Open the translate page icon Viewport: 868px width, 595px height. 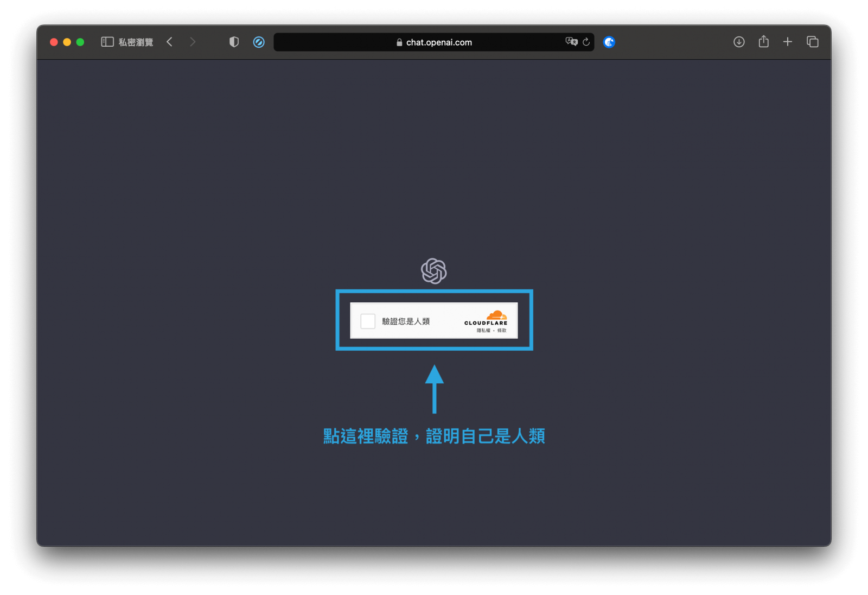pos(571,41)
